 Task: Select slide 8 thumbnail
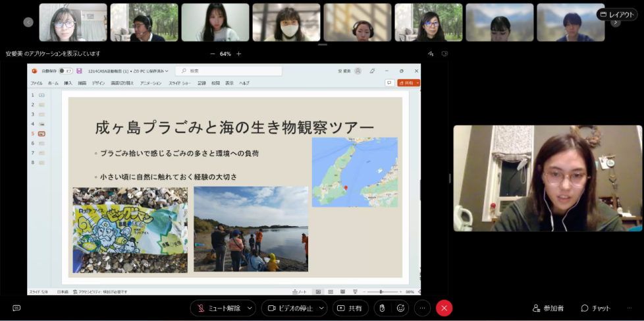coord(41,163)
